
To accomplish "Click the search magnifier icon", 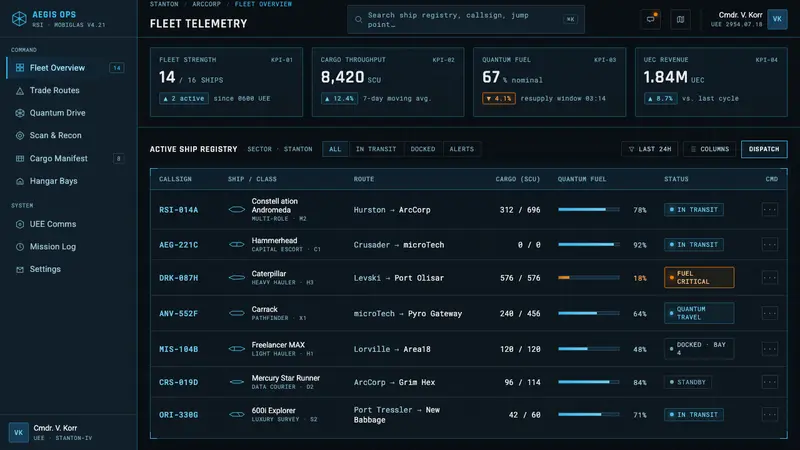I will pos(359,19).
